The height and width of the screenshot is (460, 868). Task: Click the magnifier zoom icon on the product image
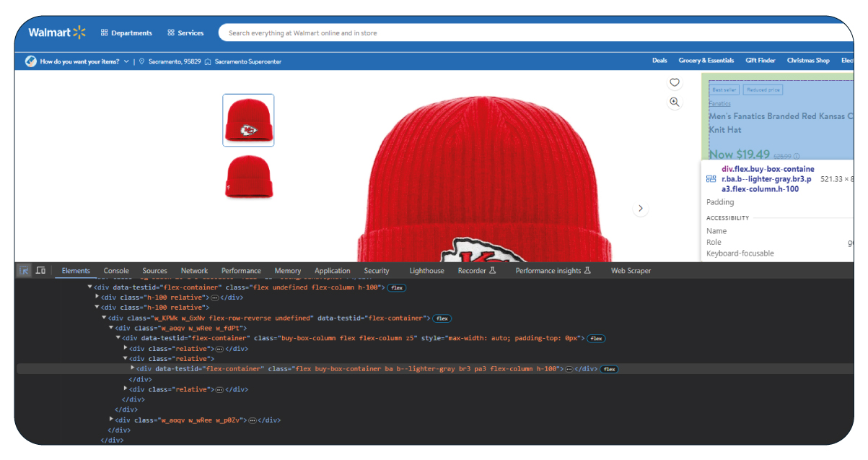click(x=675, y=103)
